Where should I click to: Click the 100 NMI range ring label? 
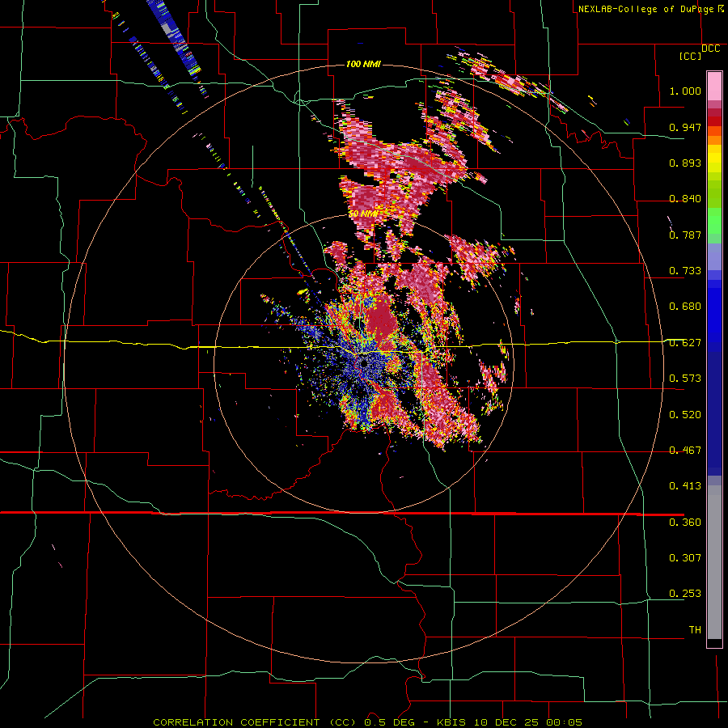point(363,64)
